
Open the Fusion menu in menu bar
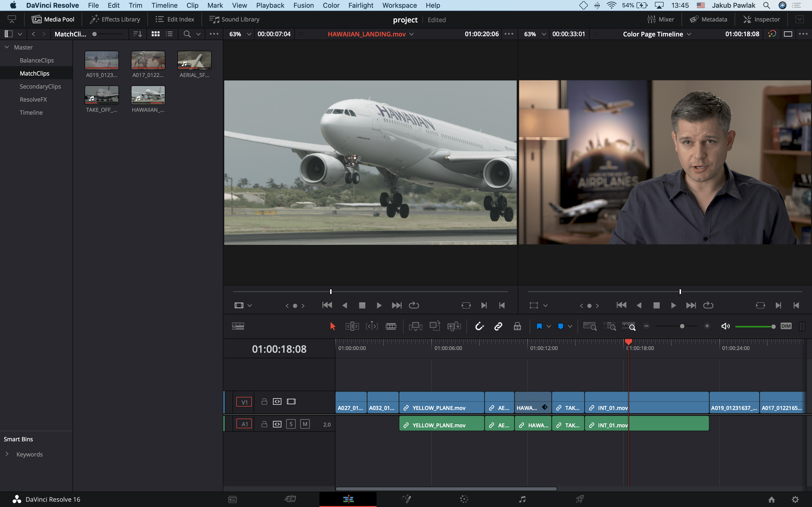tap(303, 5)
